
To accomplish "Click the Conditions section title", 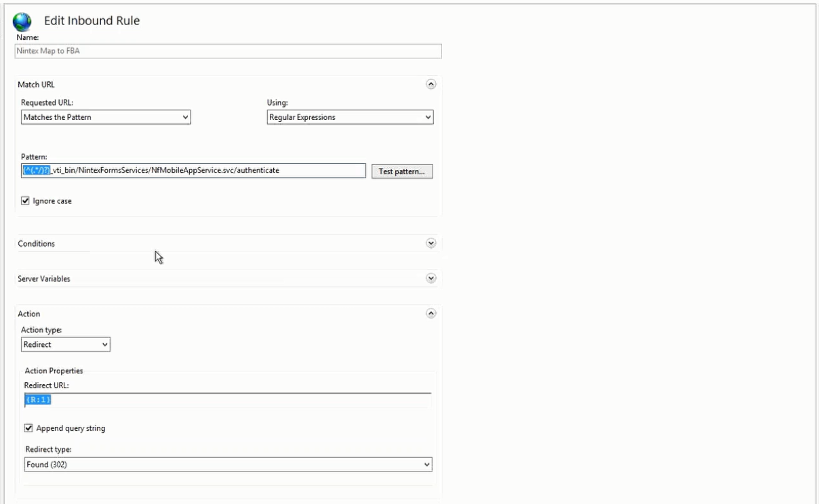I will (x=36, y=244).
